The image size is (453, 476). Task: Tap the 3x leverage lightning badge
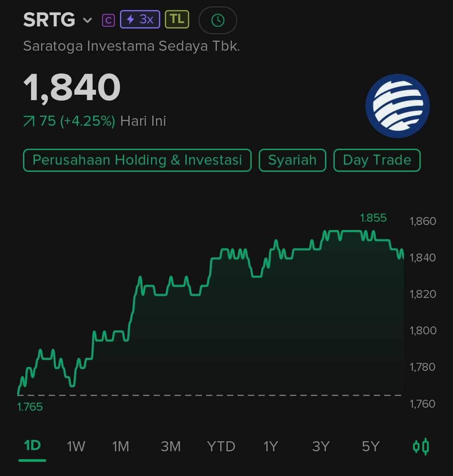coord(140,19)
